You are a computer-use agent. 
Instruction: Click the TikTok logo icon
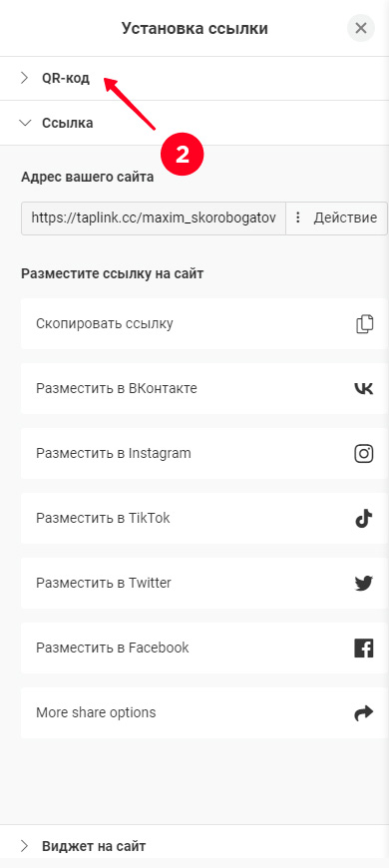pyautogui.click(x=364, y=518)
